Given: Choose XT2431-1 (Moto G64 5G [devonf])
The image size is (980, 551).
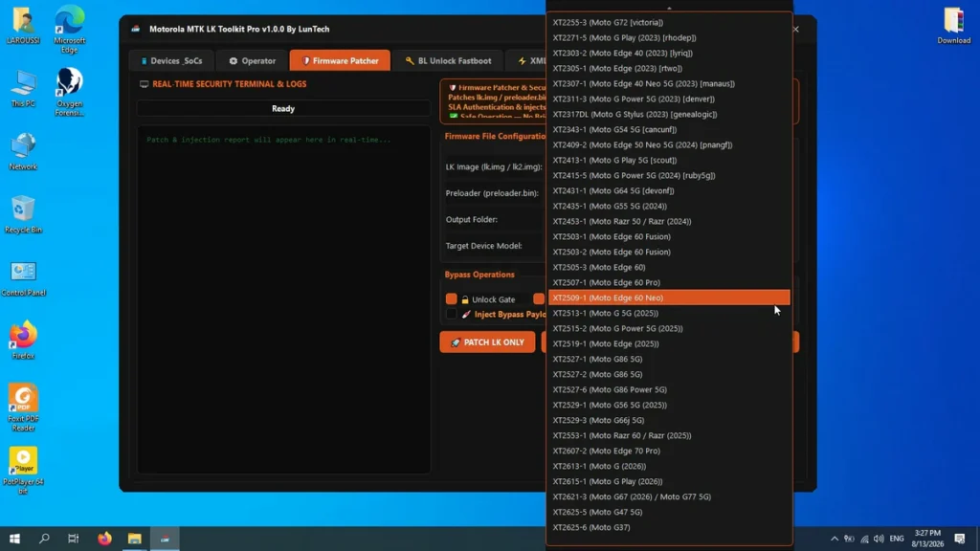Looking at the screenshot, I should 669,190.
